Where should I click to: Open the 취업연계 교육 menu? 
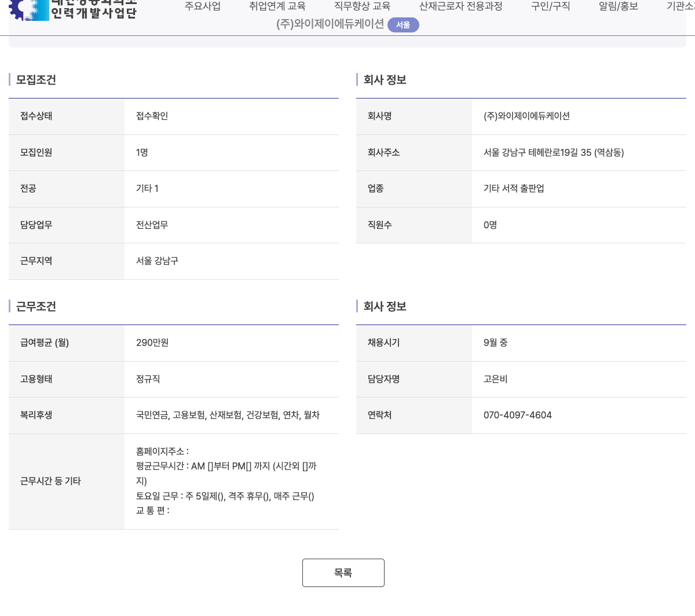coord(277,6)
